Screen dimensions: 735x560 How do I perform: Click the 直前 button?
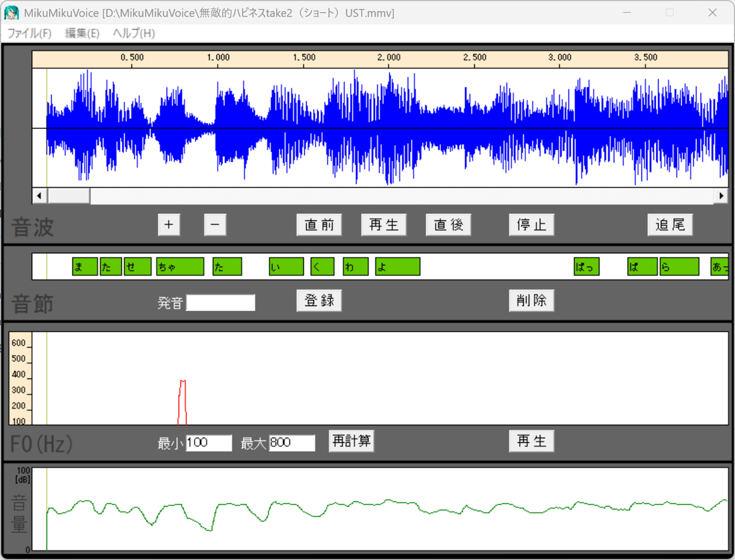tap(319, 225)
